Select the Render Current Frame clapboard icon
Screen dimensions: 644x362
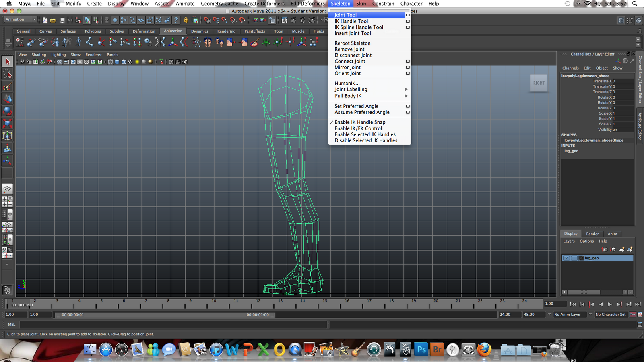(x=293, y=19)
